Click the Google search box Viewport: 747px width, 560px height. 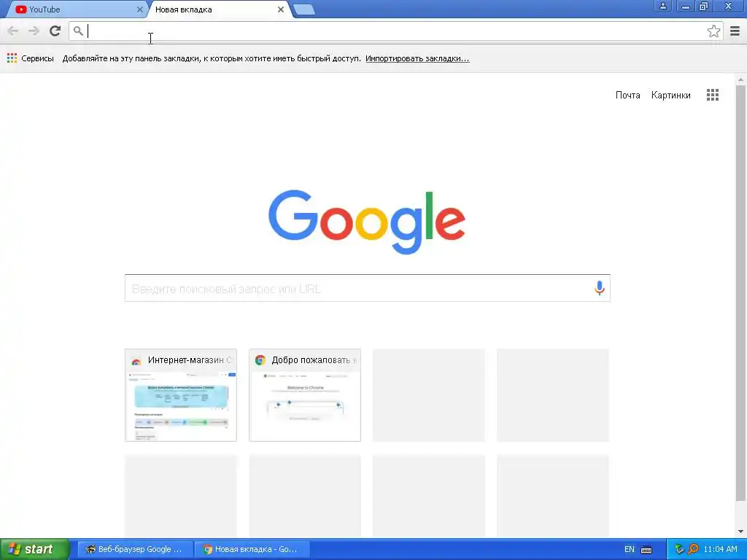click(x=368, y=288)
